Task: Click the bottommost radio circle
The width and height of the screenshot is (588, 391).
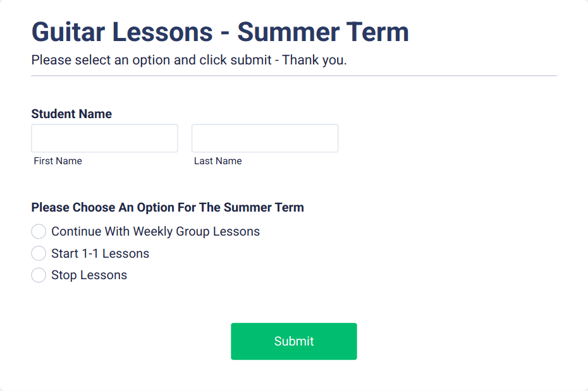Action: coord(39,275)
